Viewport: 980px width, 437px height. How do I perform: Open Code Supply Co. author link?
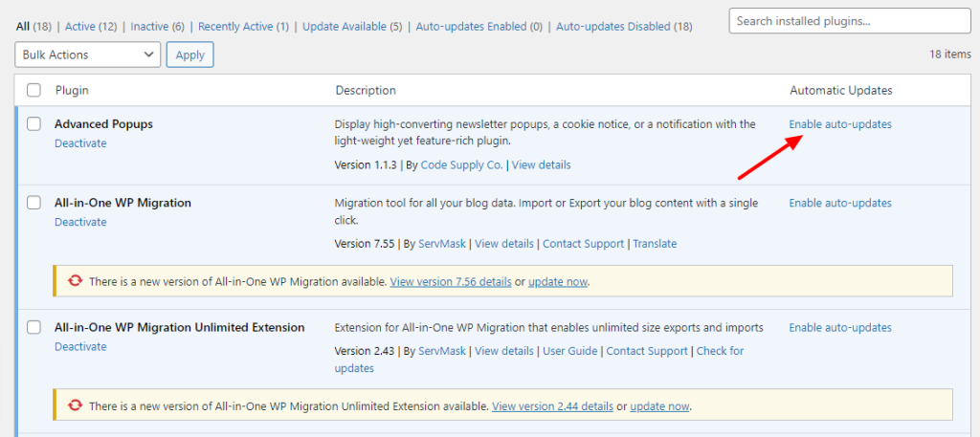tap(462, 164)
